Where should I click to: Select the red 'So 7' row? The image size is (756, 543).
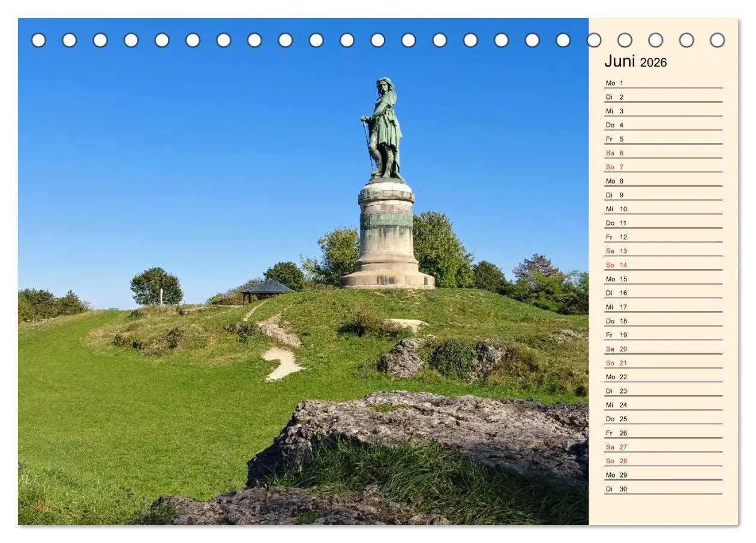663,167
